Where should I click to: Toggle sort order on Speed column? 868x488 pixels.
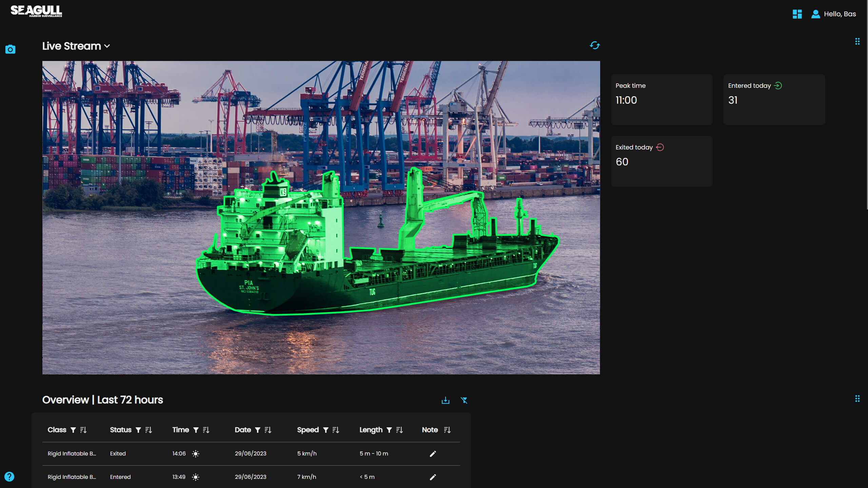336,430
